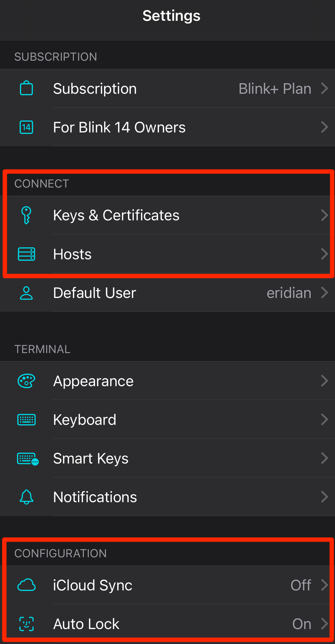The height and width of the screenshot is (644, 335).
Task: Click the Auto Lock Face ID icon
Action: (x=26, y=624)
